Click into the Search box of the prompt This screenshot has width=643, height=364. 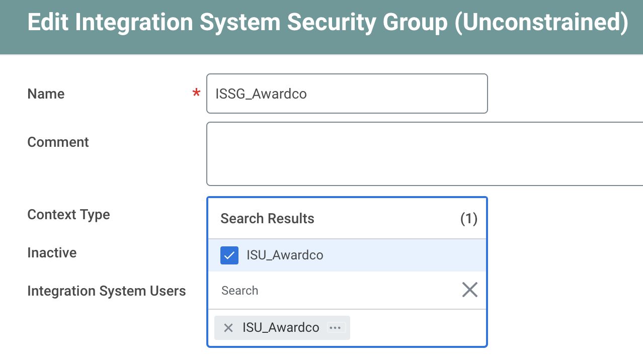pyautogui.click(x=302, y=290)
